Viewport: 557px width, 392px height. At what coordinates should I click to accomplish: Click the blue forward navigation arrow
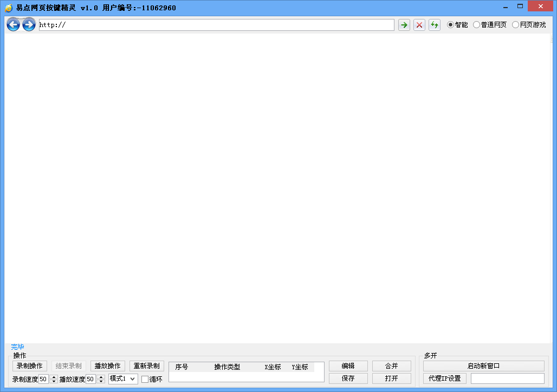[29, 24]
